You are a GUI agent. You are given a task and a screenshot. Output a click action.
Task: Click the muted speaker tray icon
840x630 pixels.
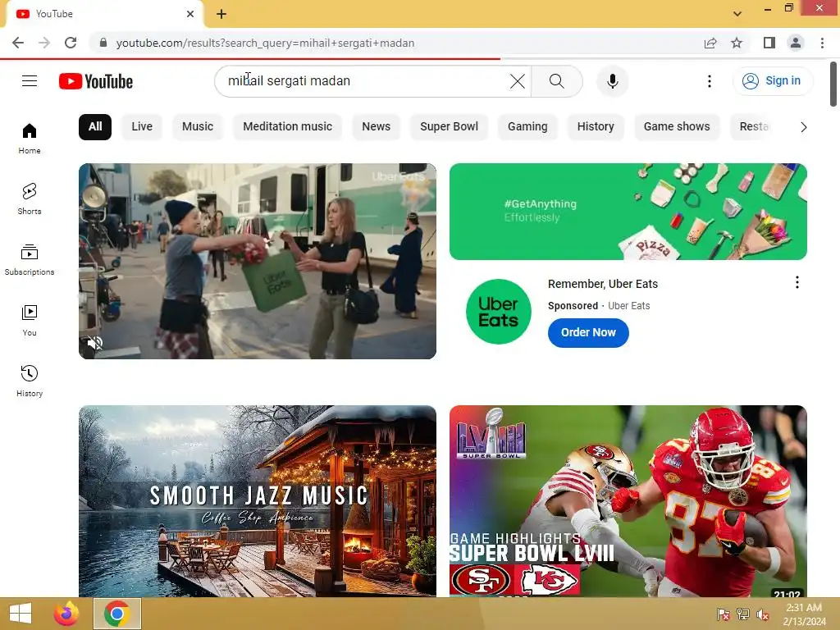coord(763,614)
